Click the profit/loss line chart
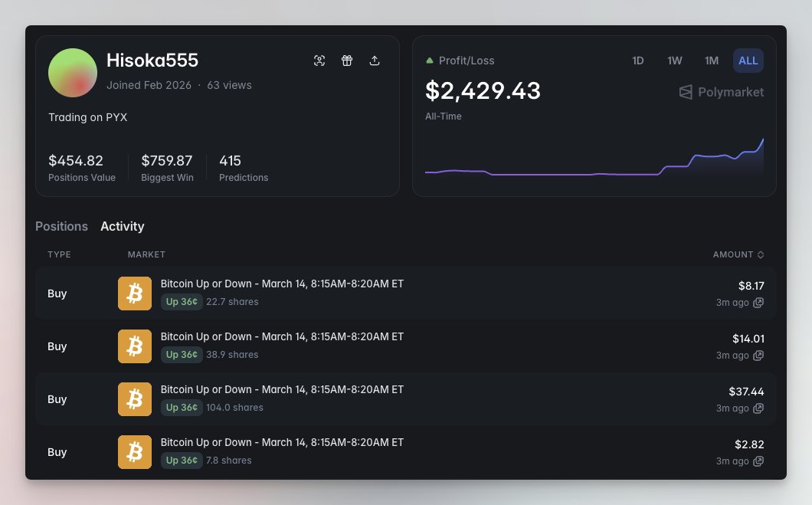This screenshot has height=505, width=812. 594,158
